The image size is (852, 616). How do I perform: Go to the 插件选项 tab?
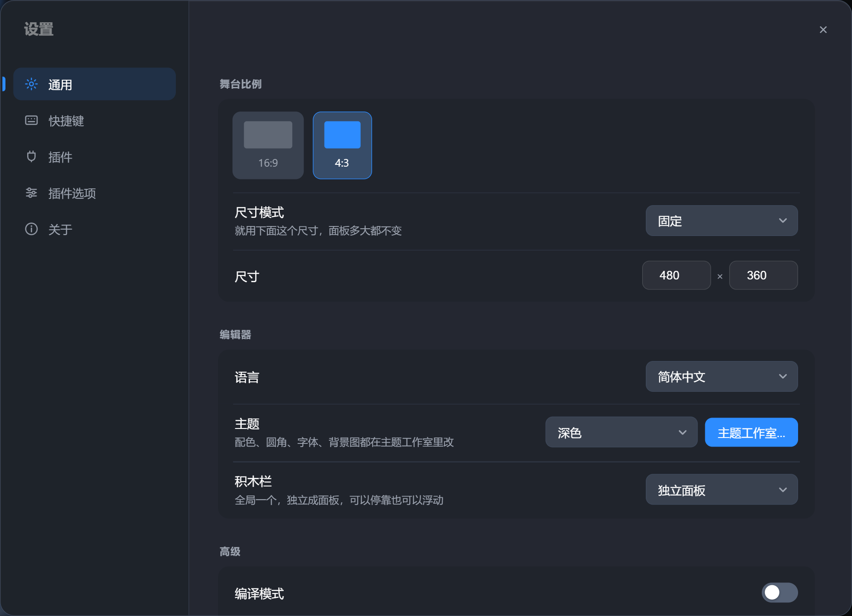94,193
